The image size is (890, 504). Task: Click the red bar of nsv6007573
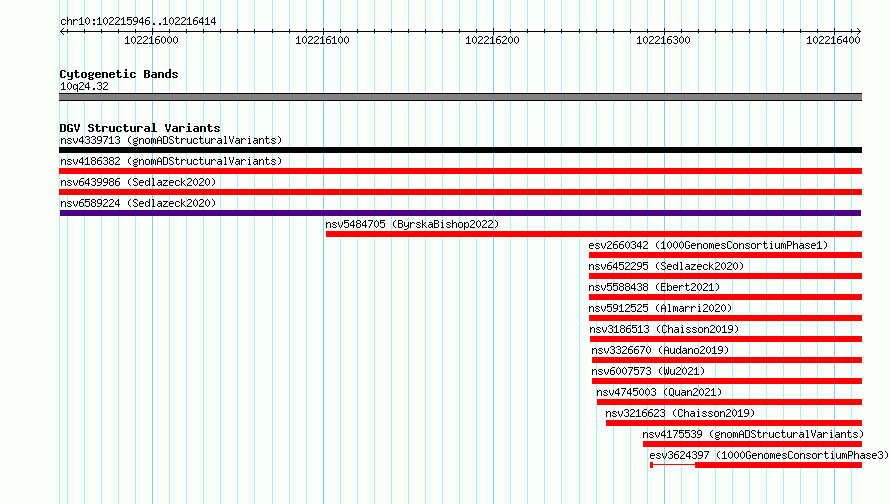click(x=727, y=381)
